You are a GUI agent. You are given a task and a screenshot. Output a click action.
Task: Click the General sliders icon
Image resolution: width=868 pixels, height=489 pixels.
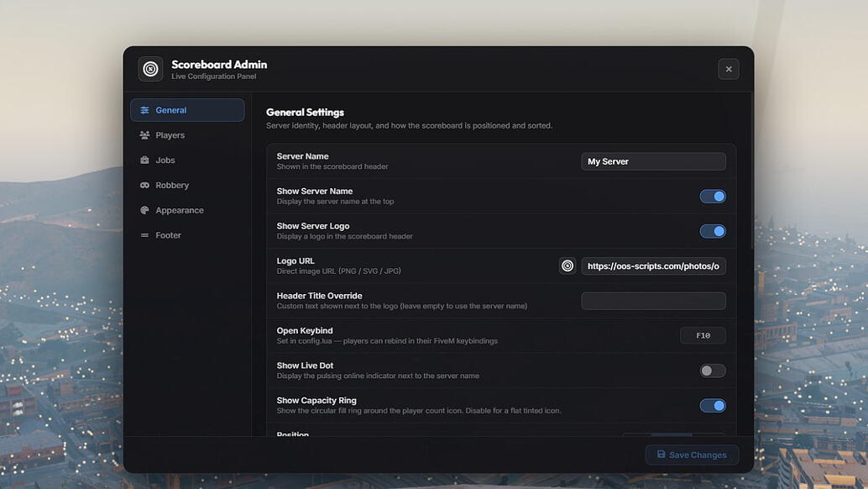[x=144, y=110]
